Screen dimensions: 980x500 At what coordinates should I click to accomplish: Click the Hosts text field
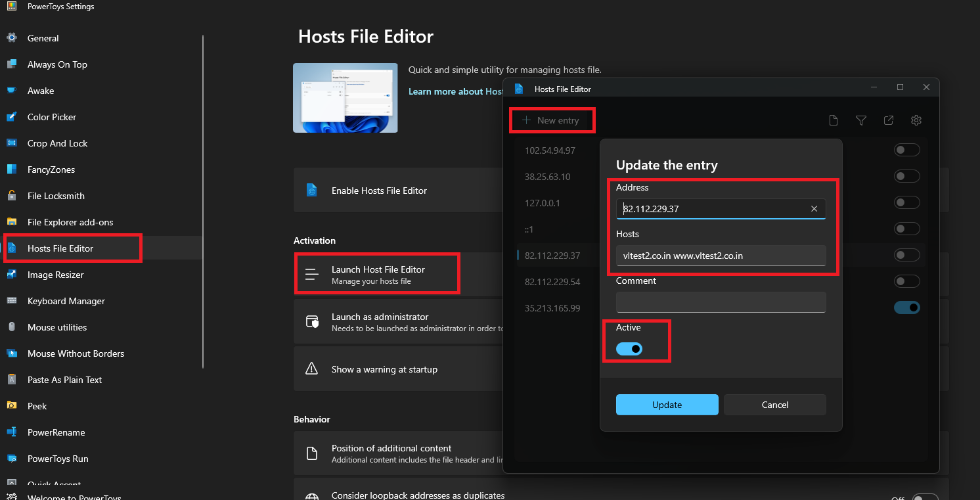[x=721, y=256]
